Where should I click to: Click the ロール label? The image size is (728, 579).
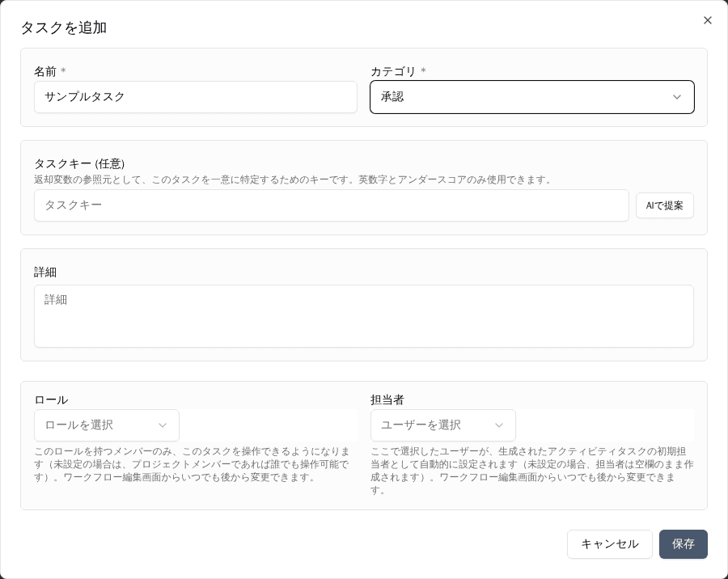51,399
